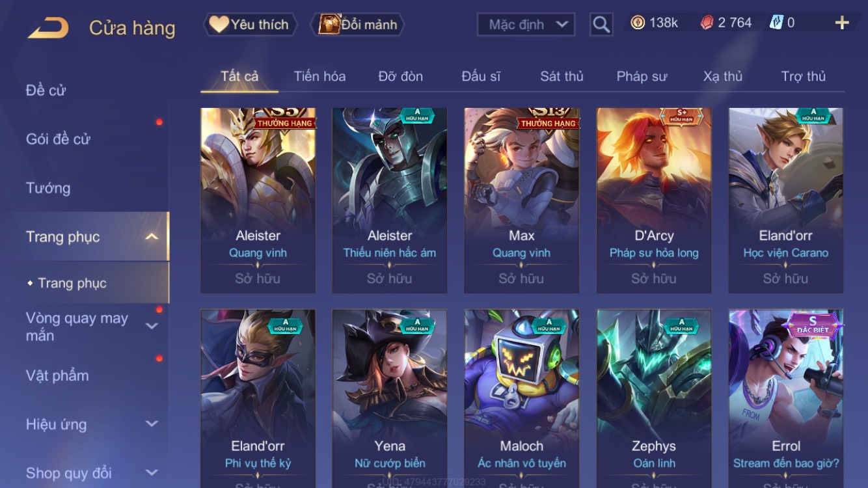
Task: Expand the Hiệu ứng sidebar section
Action: 151,424
